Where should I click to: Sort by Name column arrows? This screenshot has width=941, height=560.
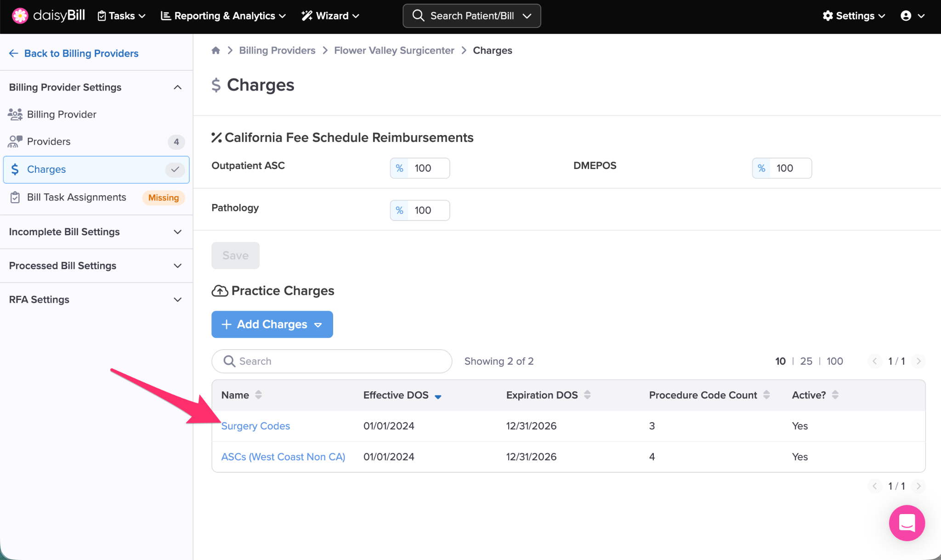tap(259, 395)
